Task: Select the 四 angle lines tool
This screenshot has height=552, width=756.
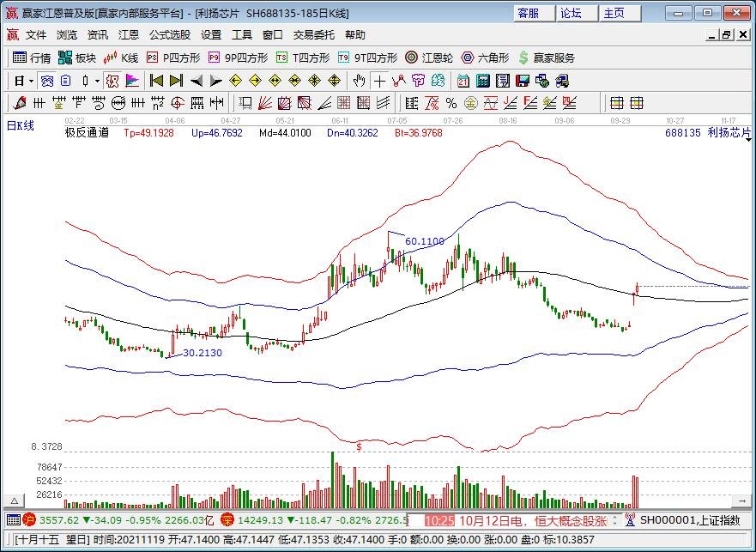Action: [570, 103]
